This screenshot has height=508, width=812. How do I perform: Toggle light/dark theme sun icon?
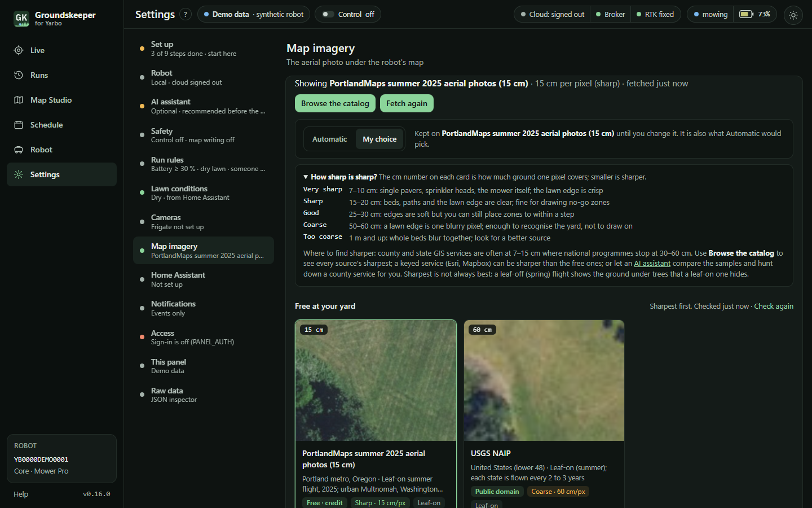[x=793, y=15]
